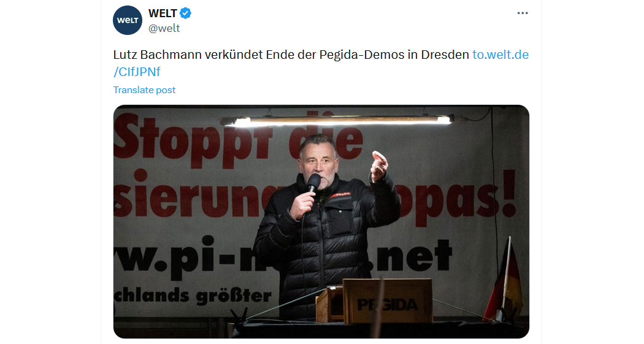Click the "größter" banner text in the photo

233,296
